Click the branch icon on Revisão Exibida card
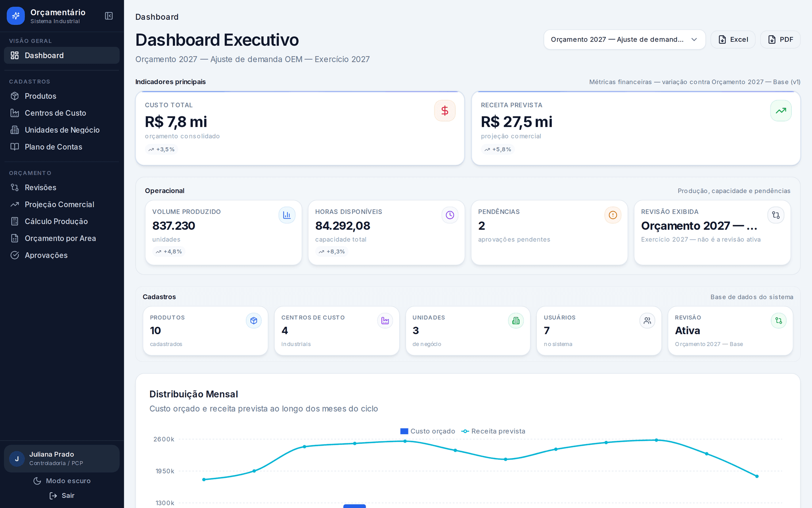 point(776,215)
